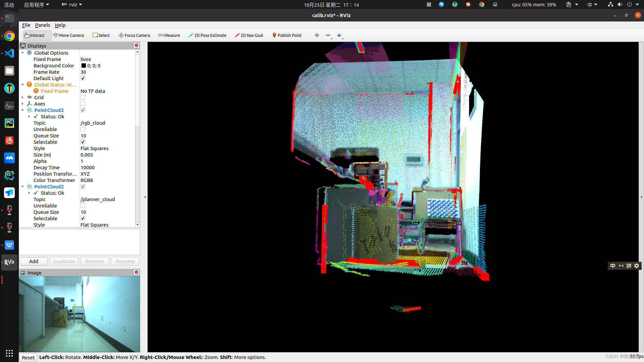The image size is (644, 362).
Task: Click the Add display button
Action: click(34, 261)
